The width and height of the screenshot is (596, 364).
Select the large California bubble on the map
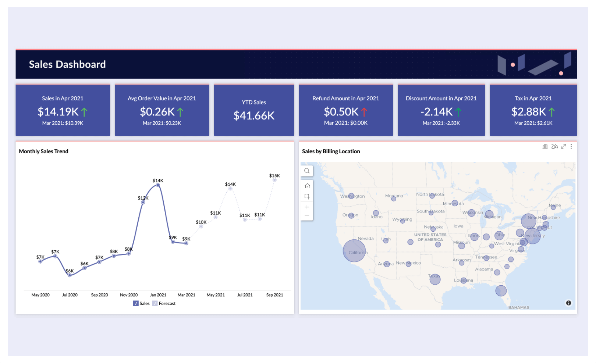point(354,251)
